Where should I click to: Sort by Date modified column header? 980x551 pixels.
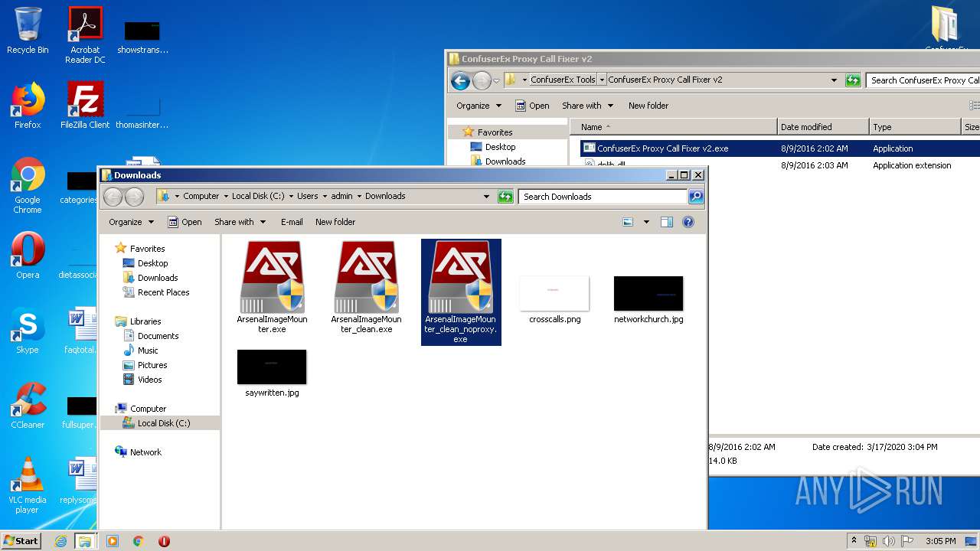(823, 127)
